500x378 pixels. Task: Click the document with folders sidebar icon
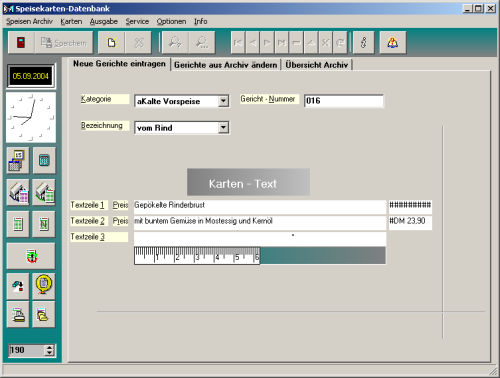pyautogui.click(x=44, y=315)
